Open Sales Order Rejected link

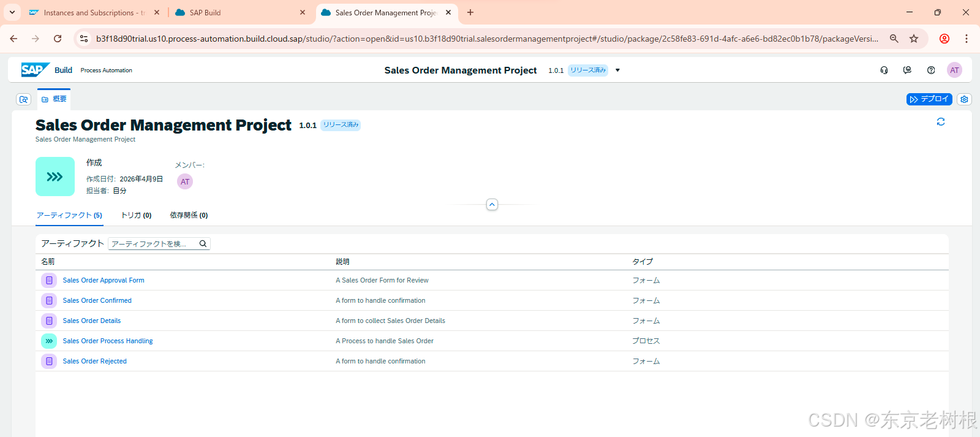[x=94, y=361]
